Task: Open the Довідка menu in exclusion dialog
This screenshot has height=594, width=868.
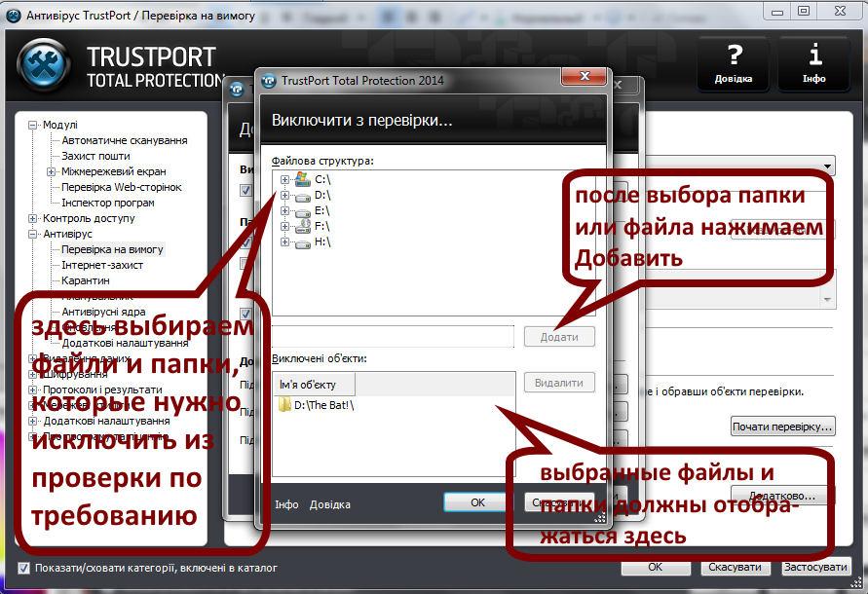Action: 328,504
